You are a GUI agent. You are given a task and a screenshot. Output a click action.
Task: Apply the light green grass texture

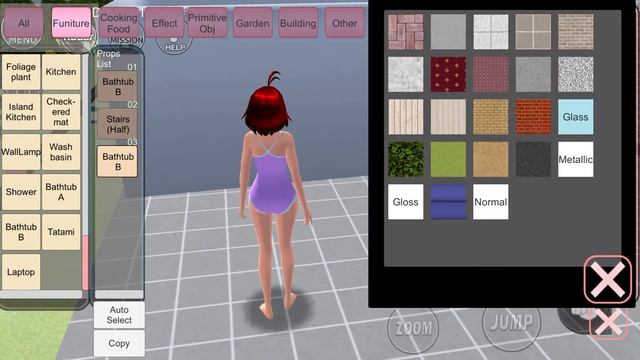coord(448,159)
